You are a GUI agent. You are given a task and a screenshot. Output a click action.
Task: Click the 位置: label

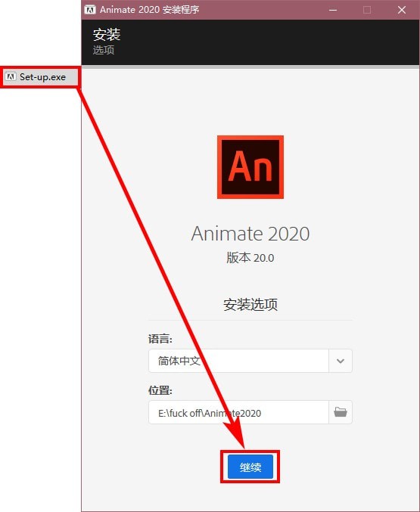coord(160,390)
